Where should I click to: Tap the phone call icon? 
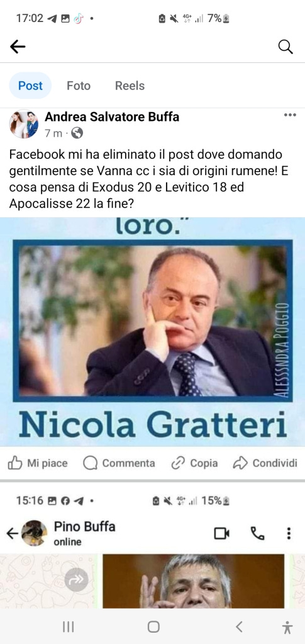coord(257,533)
